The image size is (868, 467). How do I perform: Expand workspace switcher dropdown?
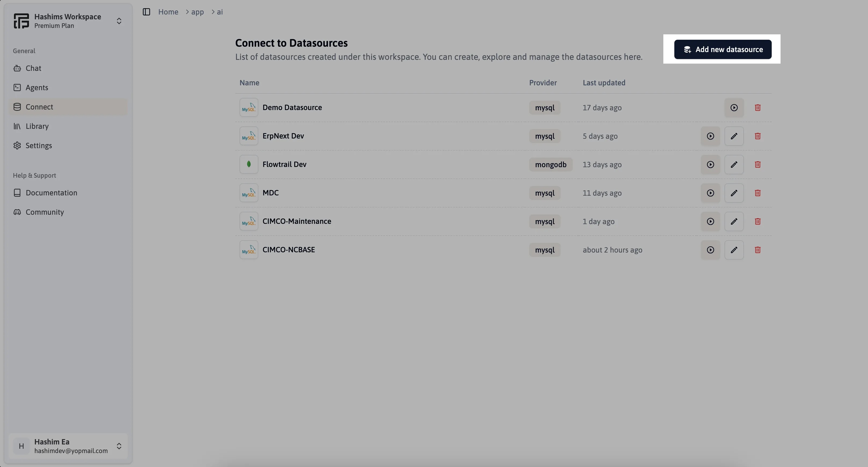[119, 21]
